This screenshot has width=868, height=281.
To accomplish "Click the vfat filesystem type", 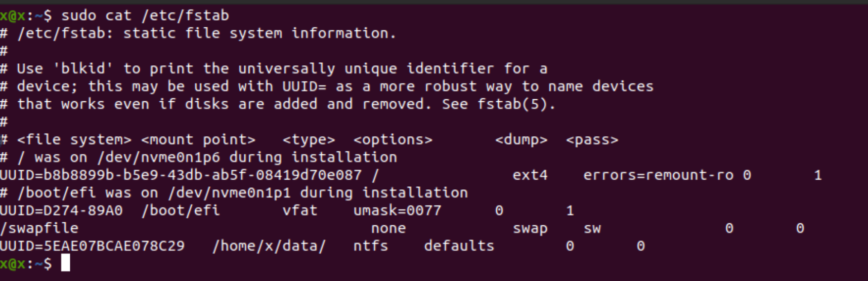I will [x=300, y=211].
